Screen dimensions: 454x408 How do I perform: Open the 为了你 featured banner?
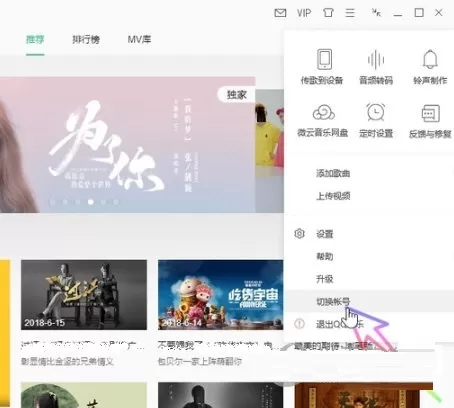coord(128,145)
